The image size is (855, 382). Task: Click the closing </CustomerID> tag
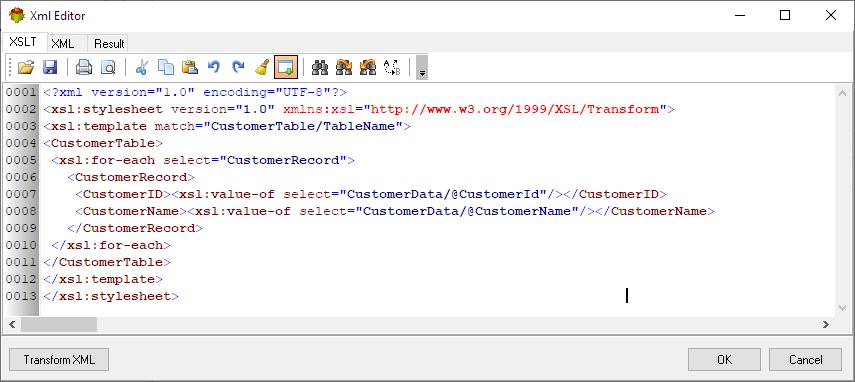point(615,194)
